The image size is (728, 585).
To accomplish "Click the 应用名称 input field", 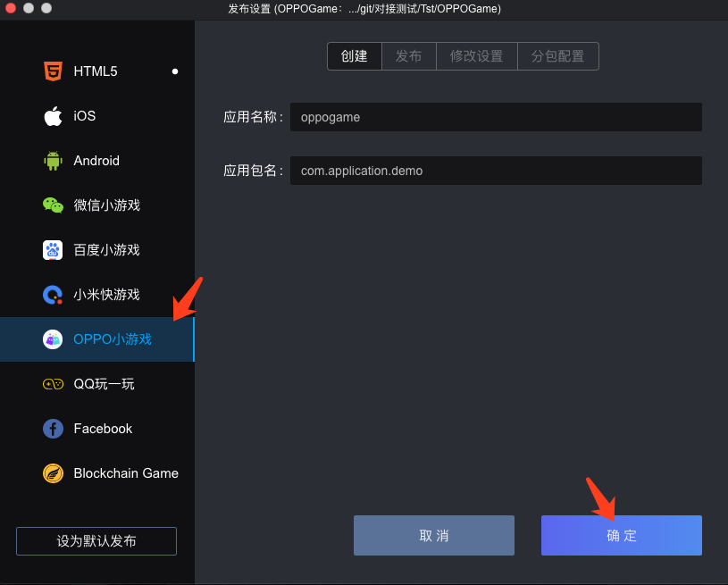I will [496, 117].
